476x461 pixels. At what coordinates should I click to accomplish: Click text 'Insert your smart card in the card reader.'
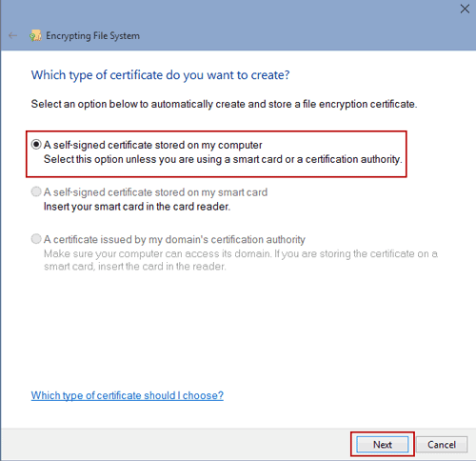[137, 207]
